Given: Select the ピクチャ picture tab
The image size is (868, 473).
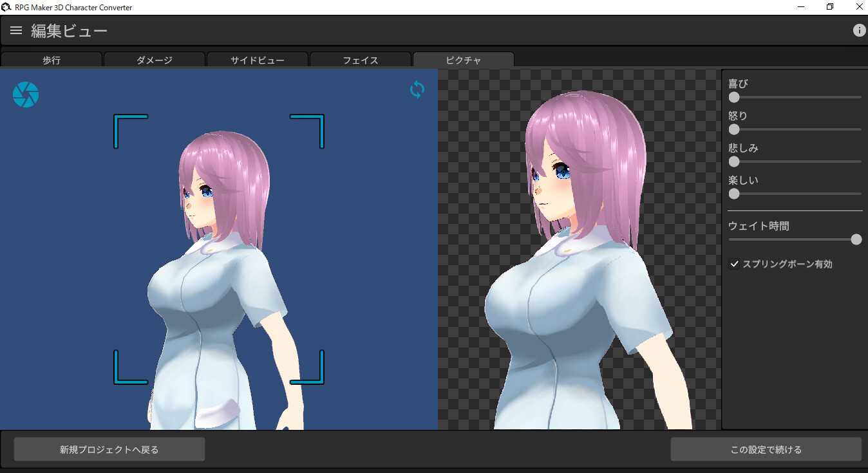Looking at the screenshot, I should [463, 59].
